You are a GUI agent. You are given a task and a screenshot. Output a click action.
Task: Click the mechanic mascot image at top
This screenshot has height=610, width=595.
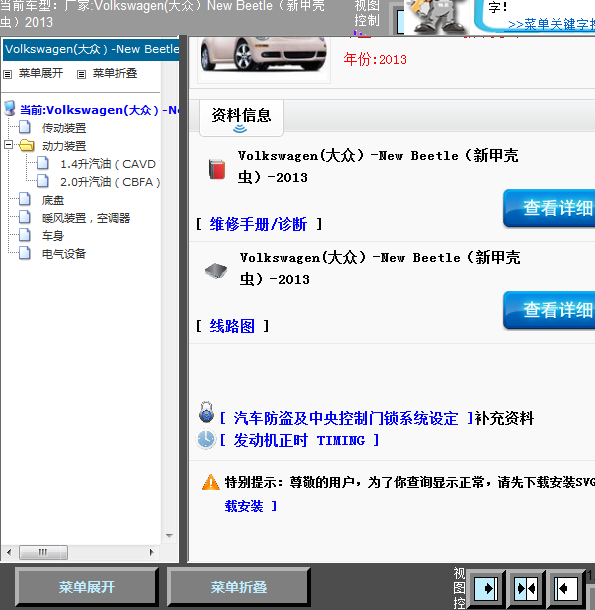click(x=437, y=16)
